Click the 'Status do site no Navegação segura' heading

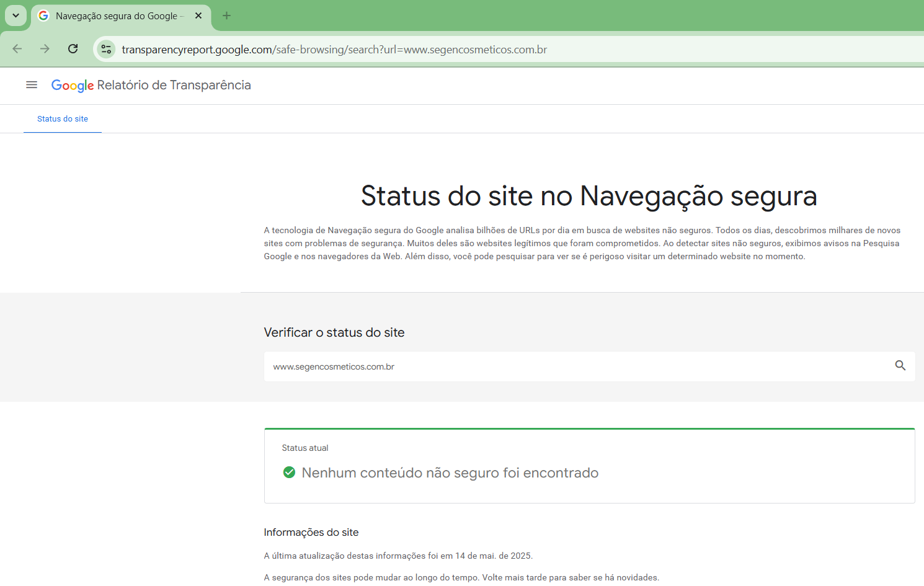589,196
